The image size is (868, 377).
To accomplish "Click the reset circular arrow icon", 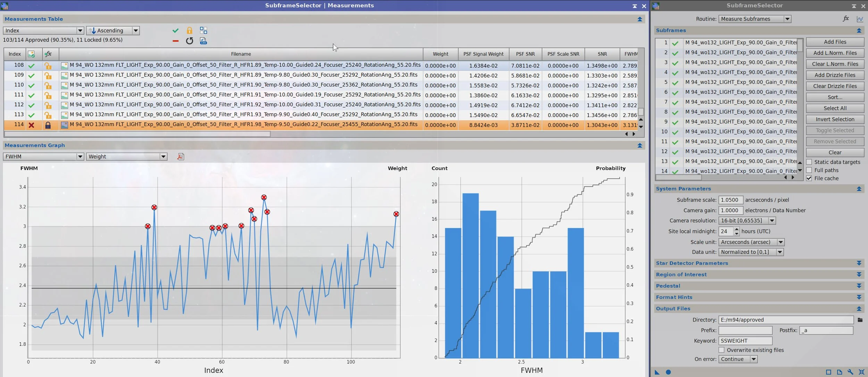I will click(x=189, y=41).
